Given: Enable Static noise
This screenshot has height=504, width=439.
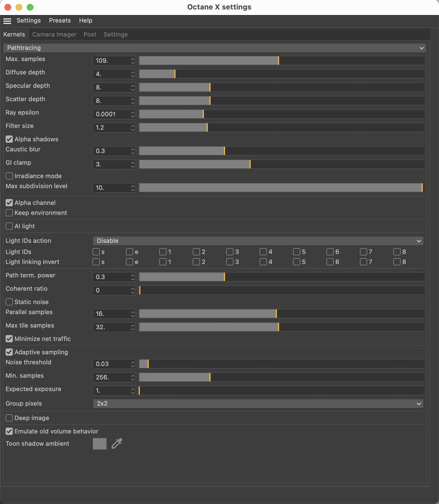Looking at the screenshot, I should click(9, 302).
